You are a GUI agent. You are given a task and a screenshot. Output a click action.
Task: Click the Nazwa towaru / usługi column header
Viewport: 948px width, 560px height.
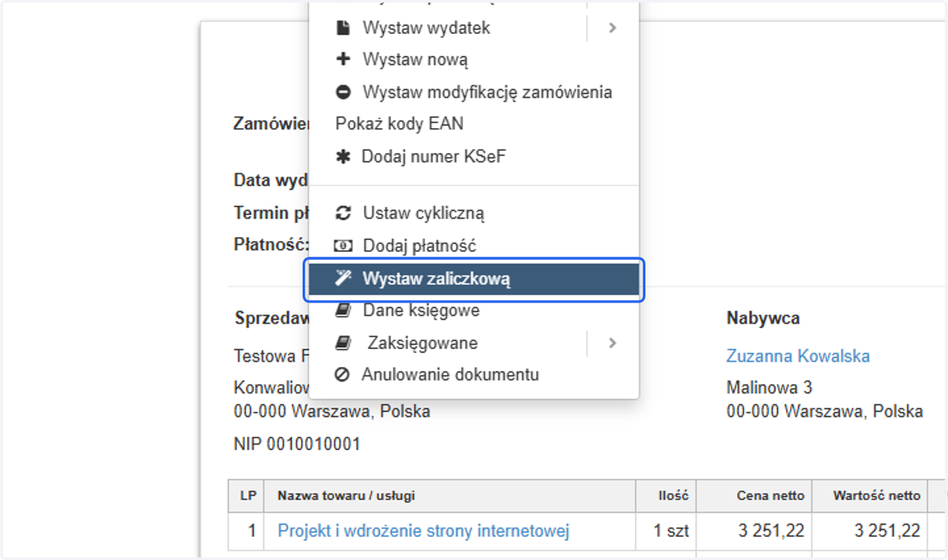click(x=346, y=496)
